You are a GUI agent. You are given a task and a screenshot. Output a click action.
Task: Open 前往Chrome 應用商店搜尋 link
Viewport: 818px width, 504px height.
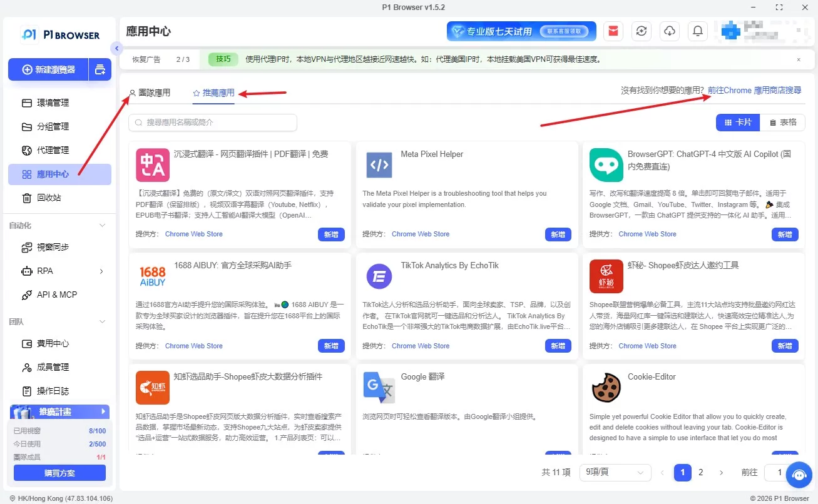coord(754,90)
